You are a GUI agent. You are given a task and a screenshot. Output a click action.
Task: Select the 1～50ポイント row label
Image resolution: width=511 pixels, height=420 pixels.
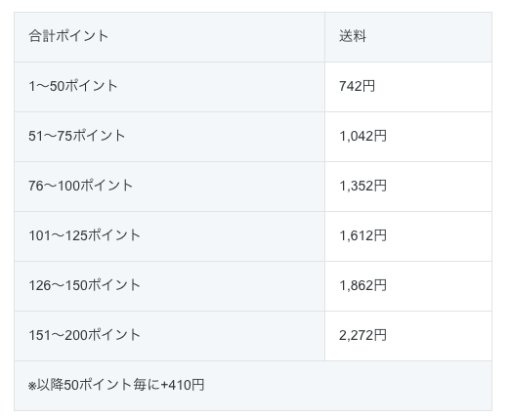point(73,86)
